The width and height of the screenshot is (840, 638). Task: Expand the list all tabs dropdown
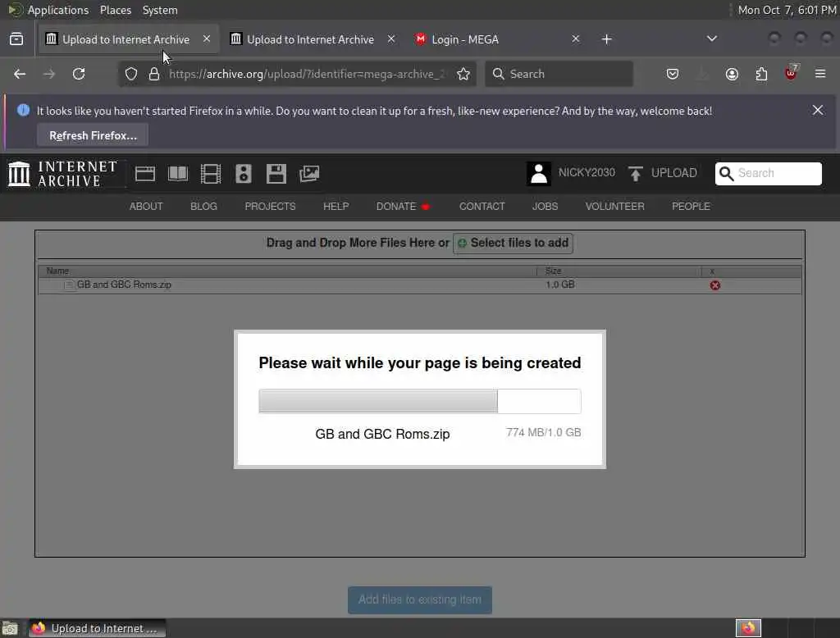click(x=711, y=39)
